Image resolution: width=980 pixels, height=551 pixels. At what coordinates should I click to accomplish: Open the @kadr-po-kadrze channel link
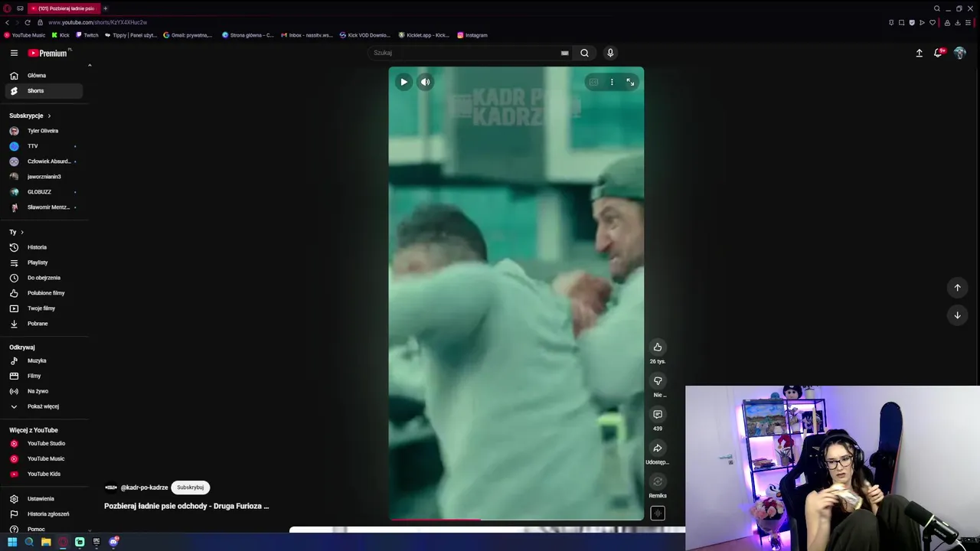pos(144,487)
